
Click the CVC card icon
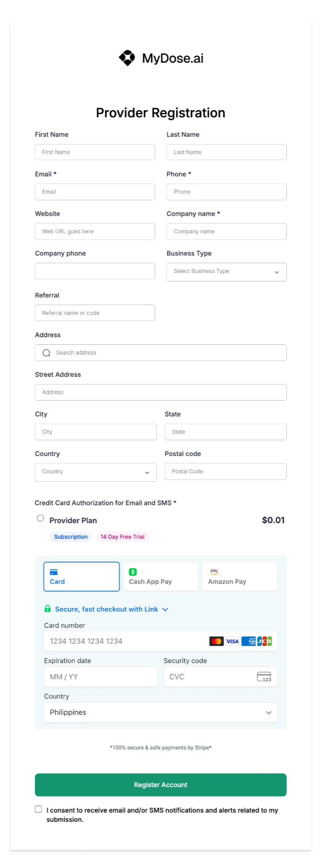coord(264,677)
